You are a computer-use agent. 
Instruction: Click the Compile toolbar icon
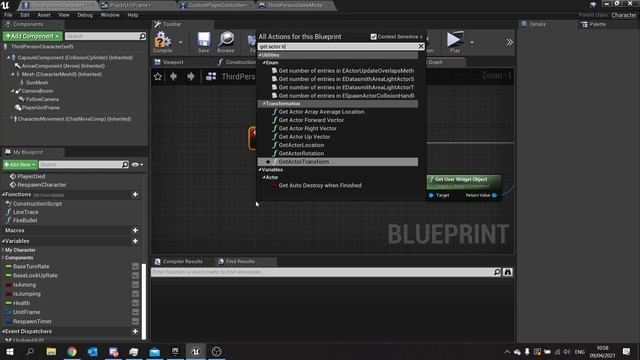click(x=162, y=41)
